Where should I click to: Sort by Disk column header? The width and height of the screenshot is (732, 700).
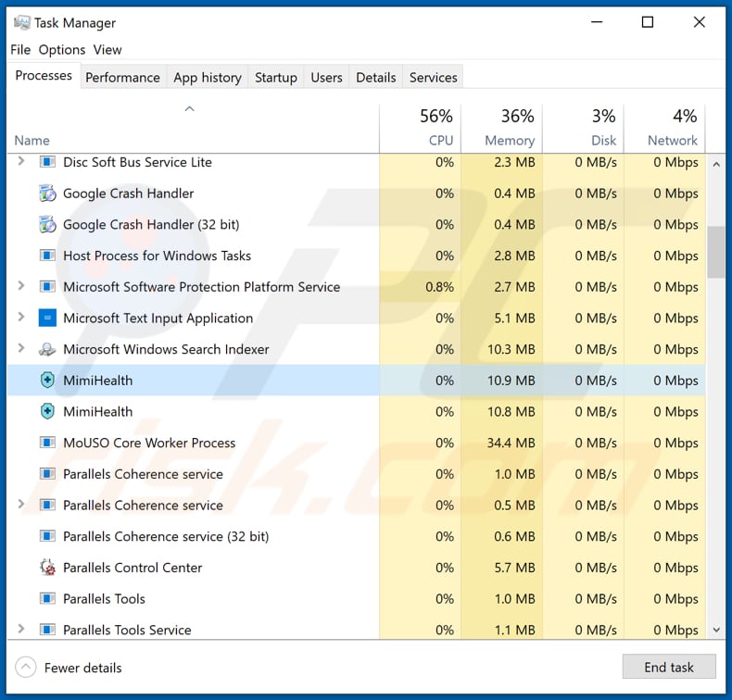click(583, 128)
